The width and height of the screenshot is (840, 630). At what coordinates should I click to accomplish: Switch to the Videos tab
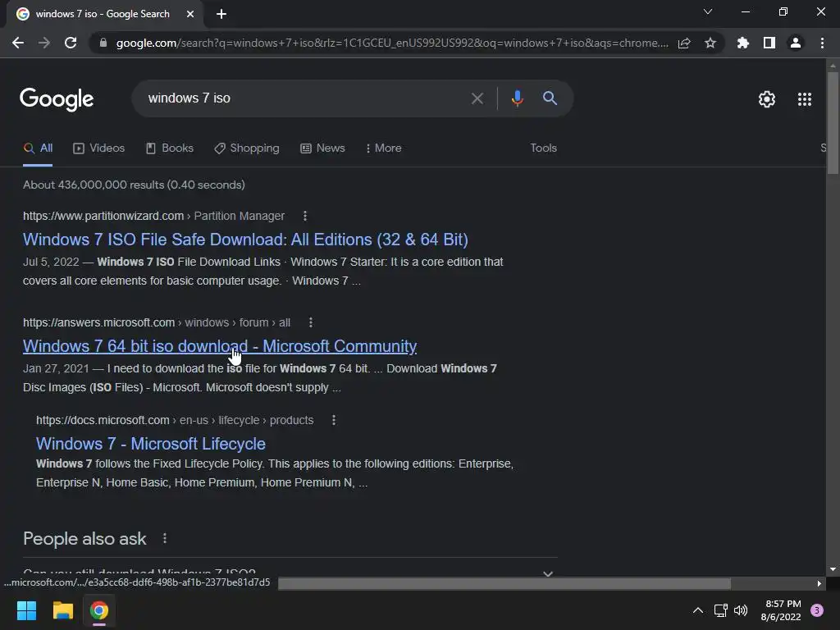click(x=98, y=148)
